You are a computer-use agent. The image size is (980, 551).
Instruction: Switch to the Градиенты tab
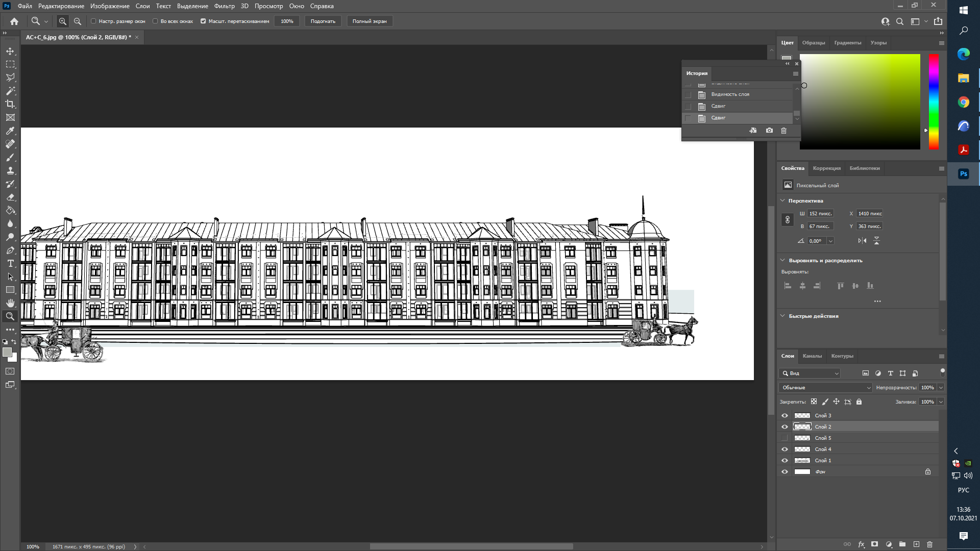coord(847,43)
